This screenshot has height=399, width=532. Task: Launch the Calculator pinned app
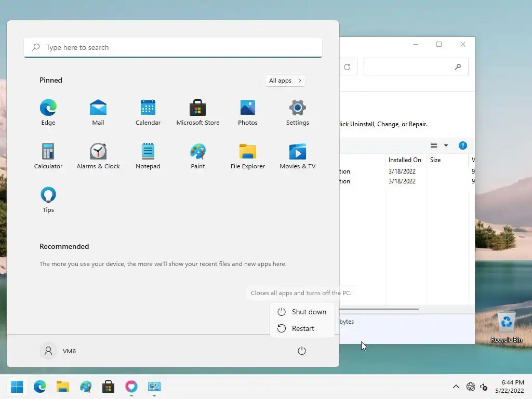(x=48, y=156)
